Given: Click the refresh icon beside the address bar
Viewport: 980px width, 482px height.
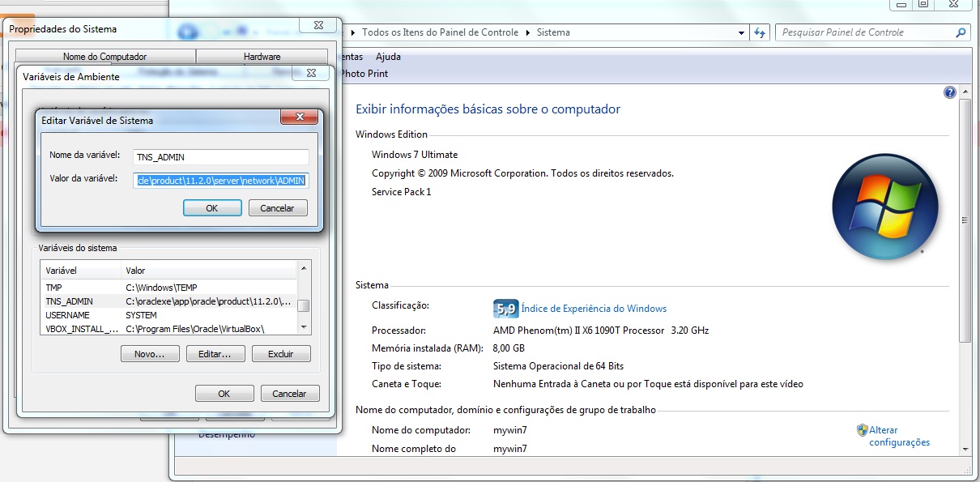Looking at the screenshot, I should click(761, 32).
